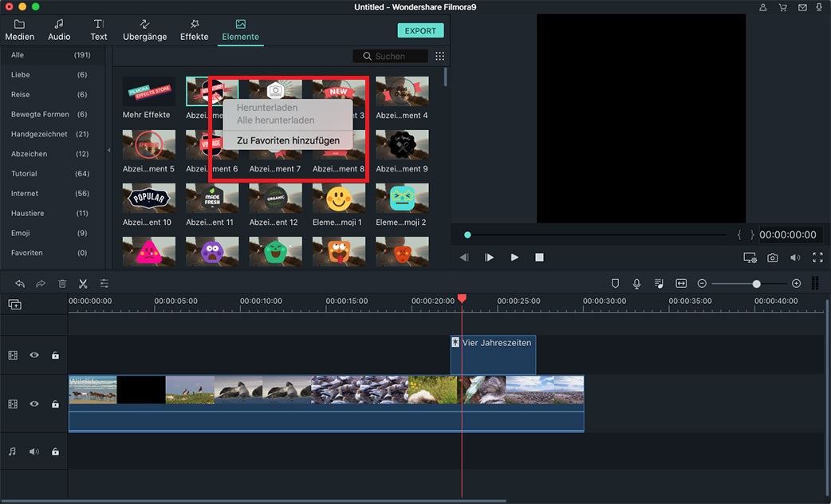Select the Eleme...moji 1 smiley thumbnail
The height and width of the screenshot is (504, 831).
click(x=339, y=199)
